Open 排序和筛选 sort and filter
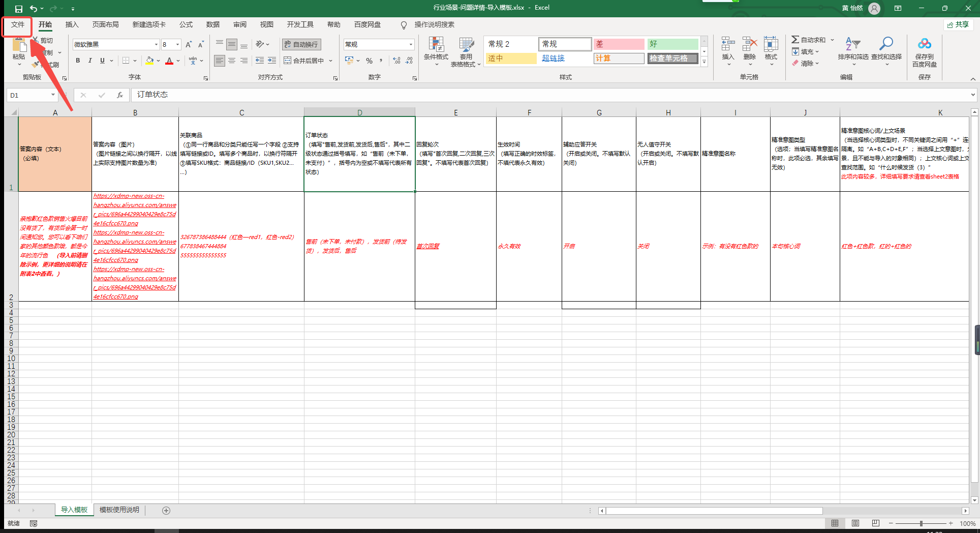 point(853,51)
